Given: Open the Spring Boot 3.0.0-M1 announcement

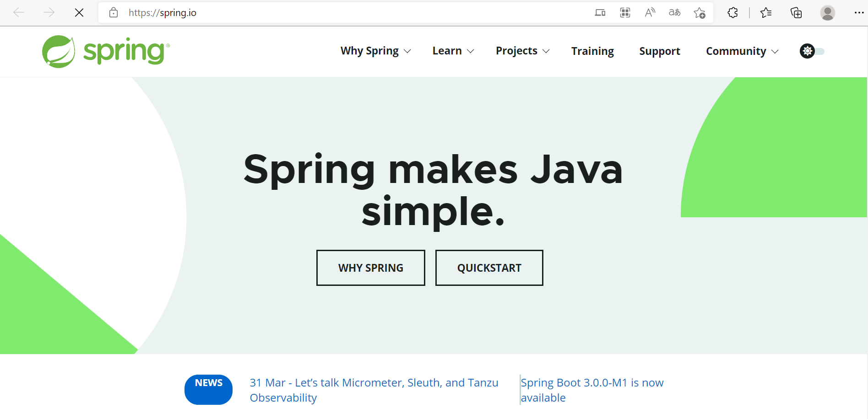Looking at the screenshot, I should pyautogui.click(x=592, y=390).
